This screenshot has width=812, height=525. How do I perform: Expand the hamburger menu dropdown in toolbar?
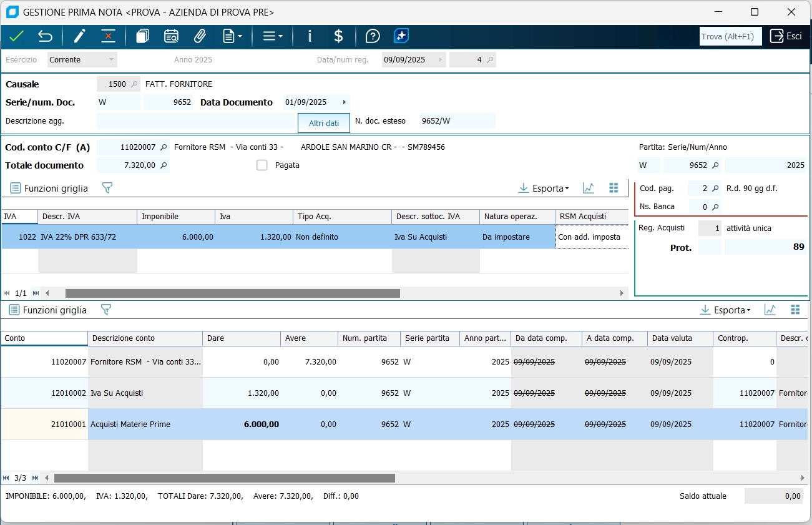tap(272, 36)
